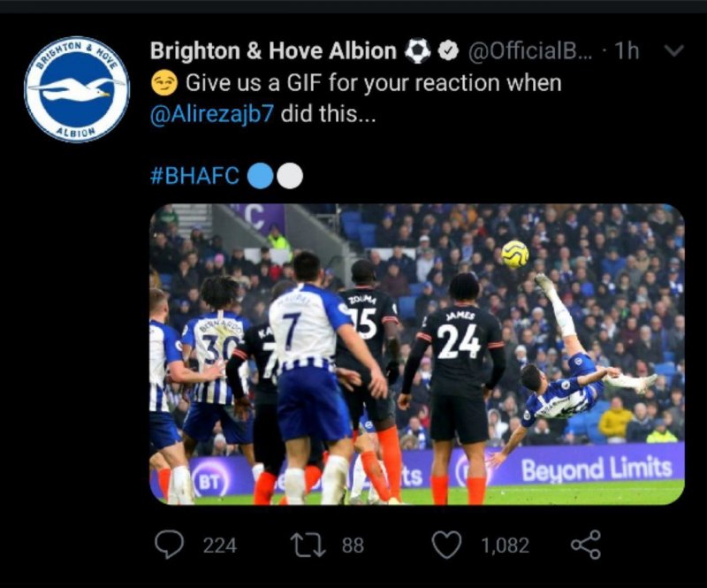Retweet using the retweet arrows icon
This screenshot has height=588, width=707.
pyautogui.click(x=309, y=545)
